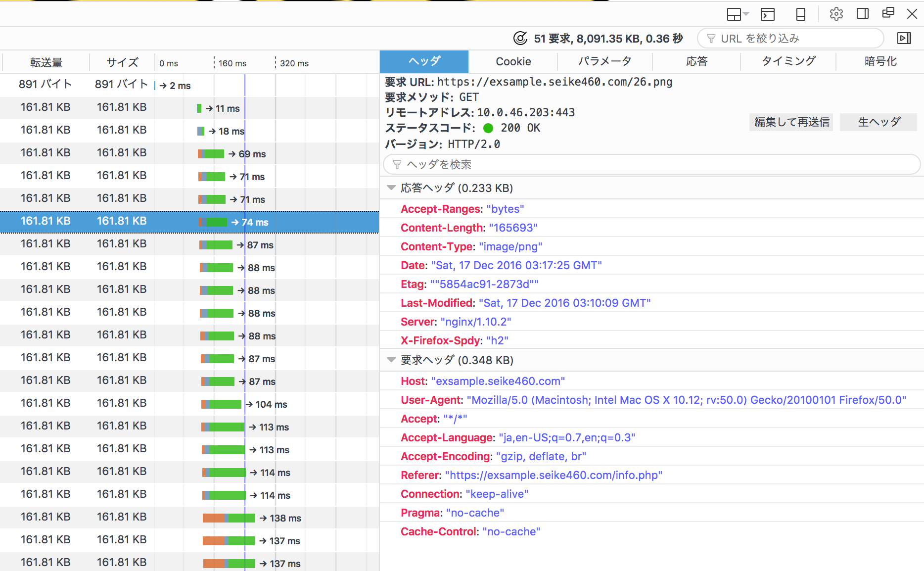Click the dock to side icon
The width and height of the screenshot is (924, 571).
[x=863, y=13]
